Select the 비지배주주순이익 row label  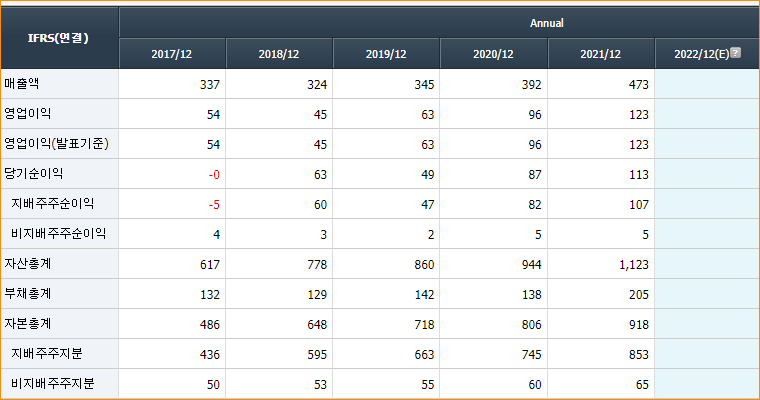58,234
